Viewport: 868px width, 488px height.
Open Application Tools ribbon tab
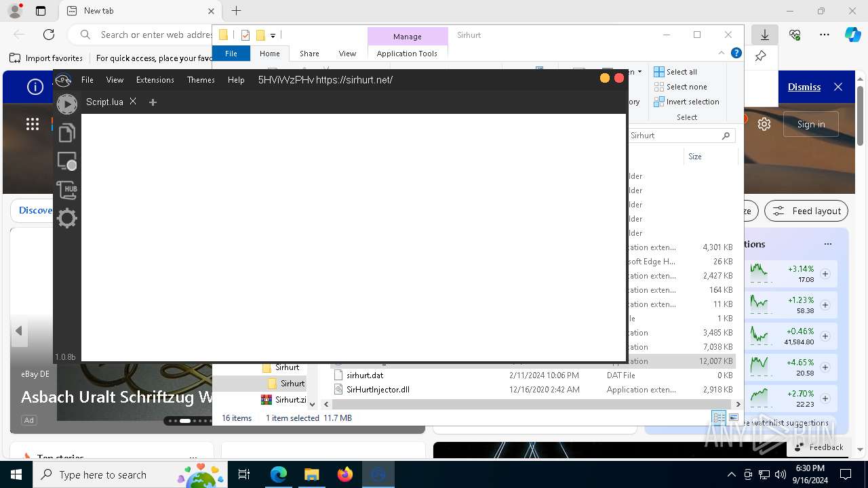click(x=407, y=54)
